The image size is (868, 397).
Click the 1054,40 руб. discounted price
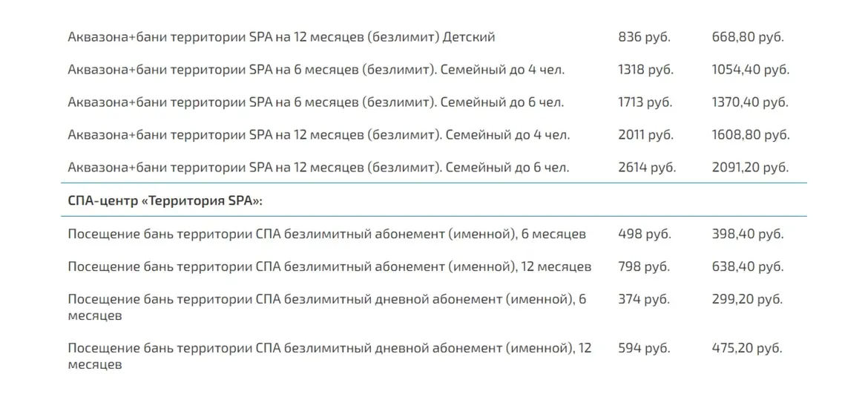point(750,70)
